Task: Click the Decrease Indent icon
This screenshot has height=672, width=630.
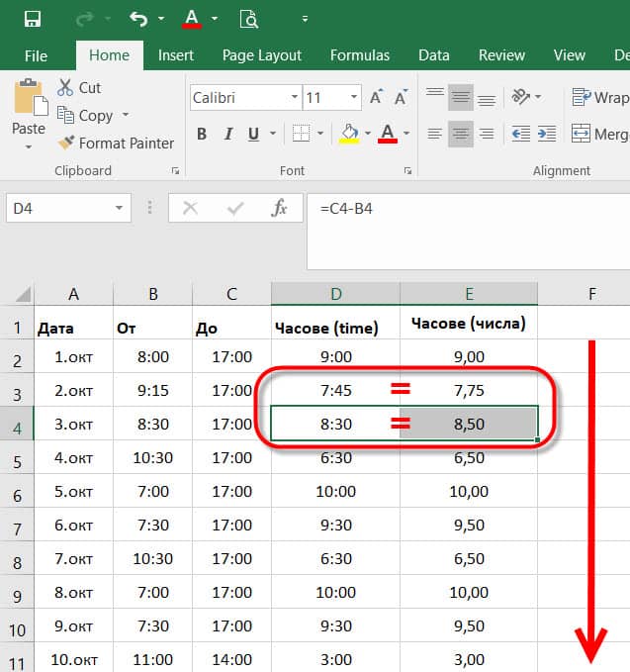Action: pos(521,134)
